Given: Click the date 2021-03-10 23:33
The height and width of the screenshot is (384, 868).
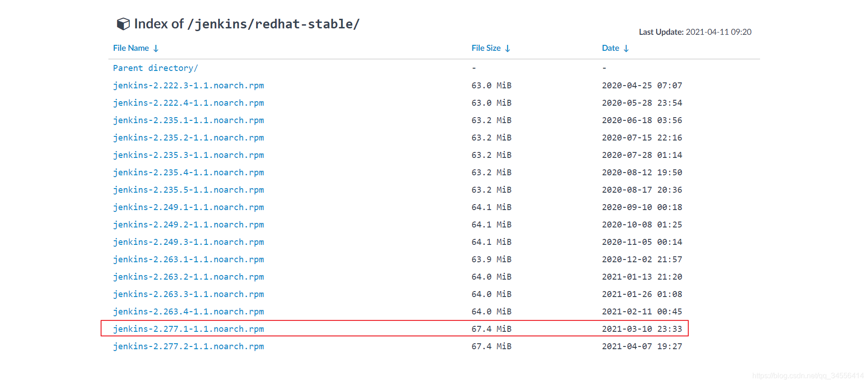Looking at the screenshot, I should click(642, 329).
